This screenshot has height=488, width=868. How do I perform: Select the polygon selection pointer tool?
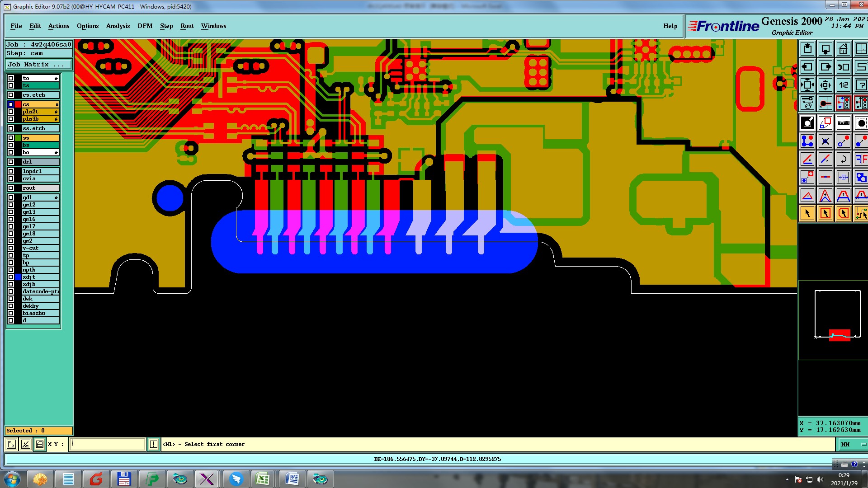(x=843, y=213)
